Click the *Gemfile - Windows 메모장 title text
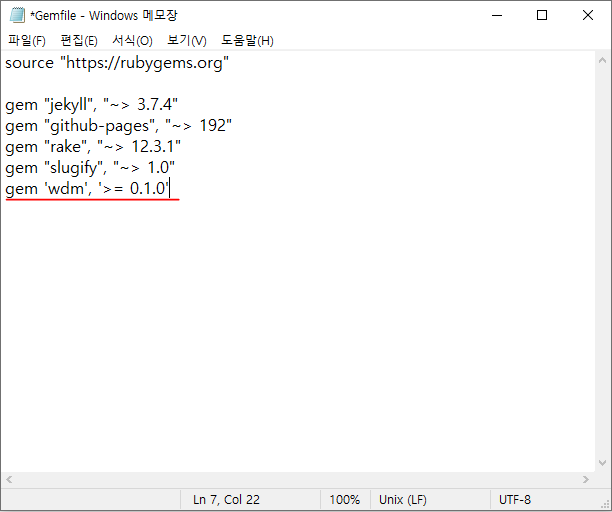The width and height of the screenshot is (612, 512). (x=104, y=16)
